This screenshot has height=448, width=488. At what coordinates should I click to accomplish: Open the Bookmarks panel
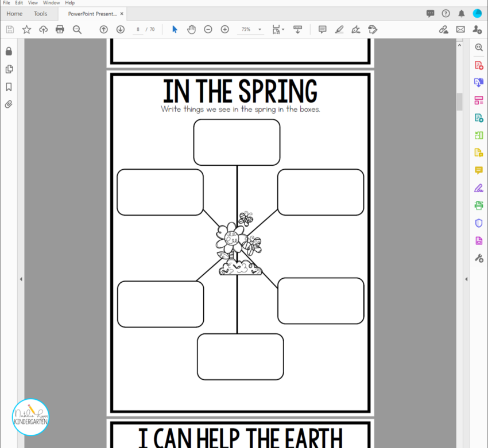[x=9, y=87]
